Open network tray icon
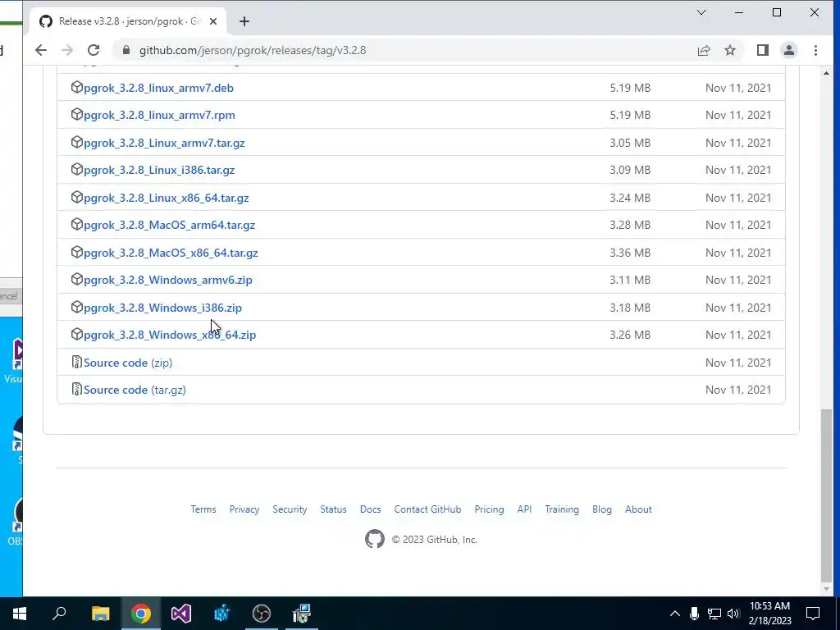The height and width of the screenshot is (630, 840). click(x=714, y=614)
